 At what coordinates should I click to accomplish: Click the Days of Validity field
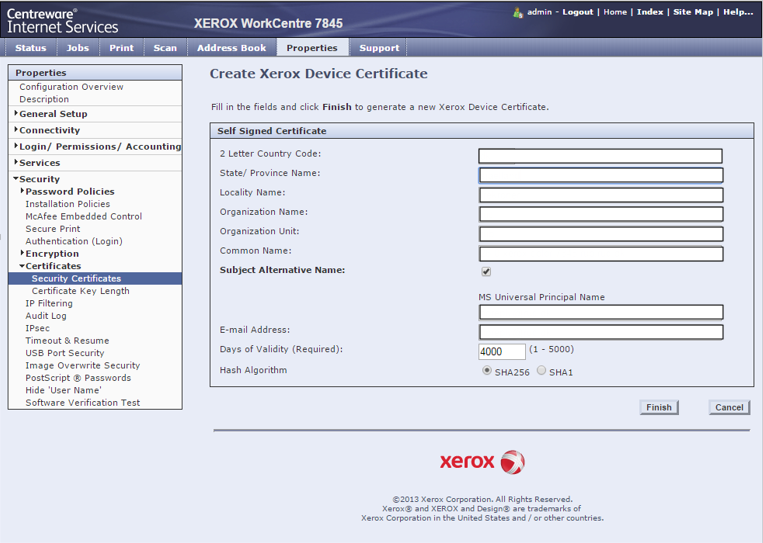coord(502,352)
